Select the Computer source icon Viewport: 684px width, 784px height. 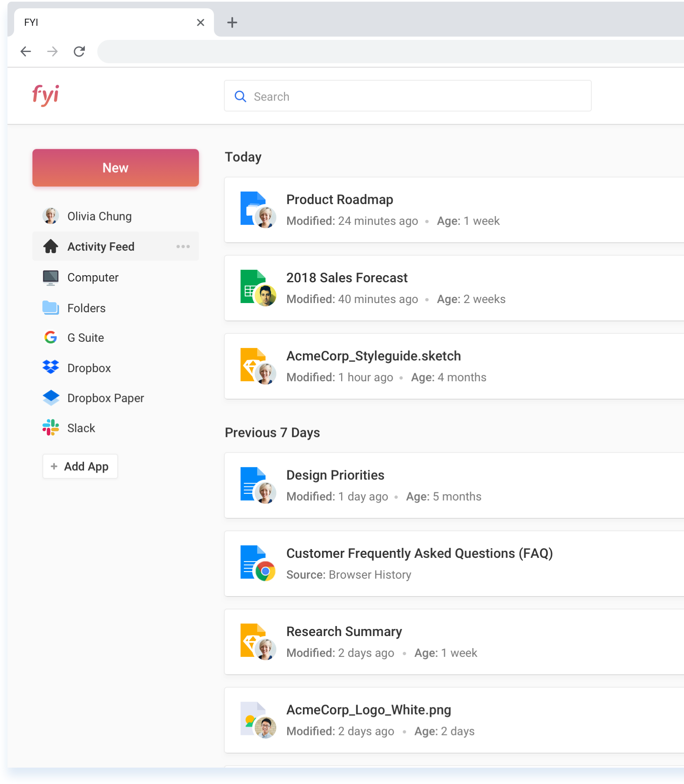pos(51,278)
